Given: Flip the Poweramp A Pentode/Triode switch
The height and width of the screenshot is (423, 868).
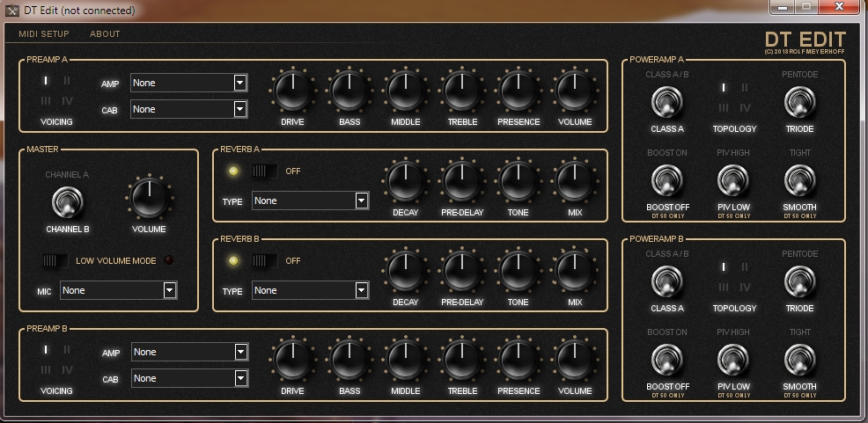Looking at the screenshot, I should click(x=800, y=102).
